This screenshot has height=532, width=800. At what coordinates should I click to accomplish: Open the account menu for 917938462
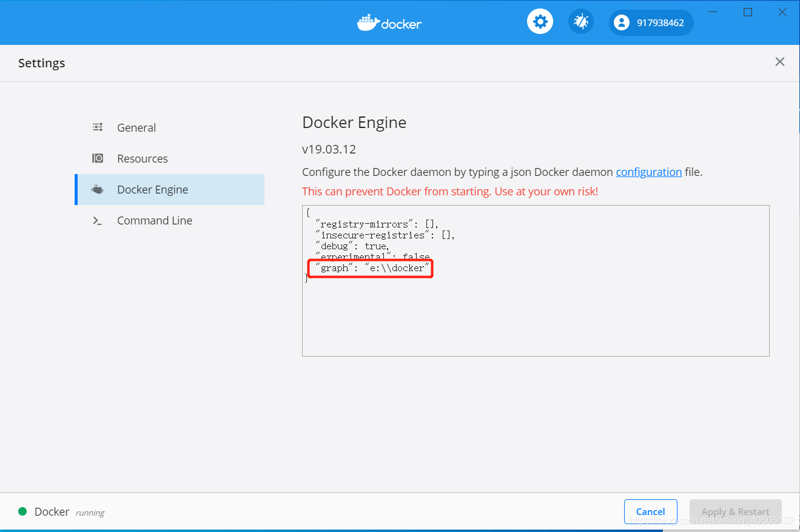651,23
